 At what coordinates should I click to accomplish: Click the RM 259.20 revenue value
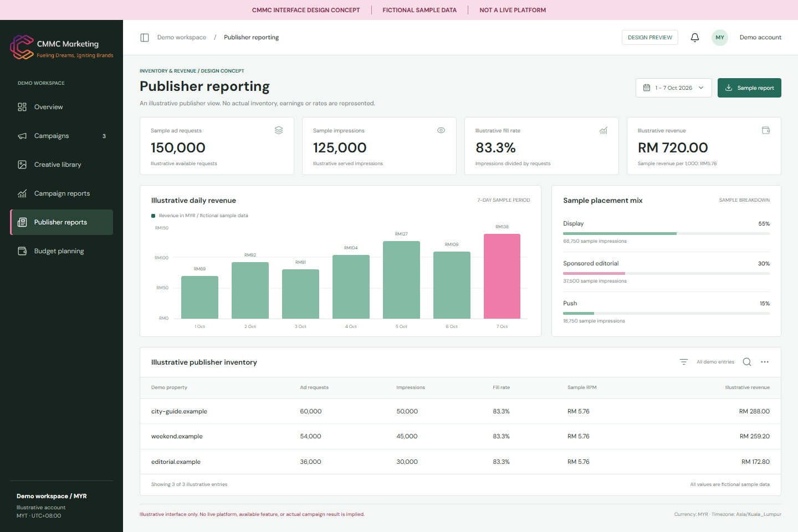[x=755, y=437]
